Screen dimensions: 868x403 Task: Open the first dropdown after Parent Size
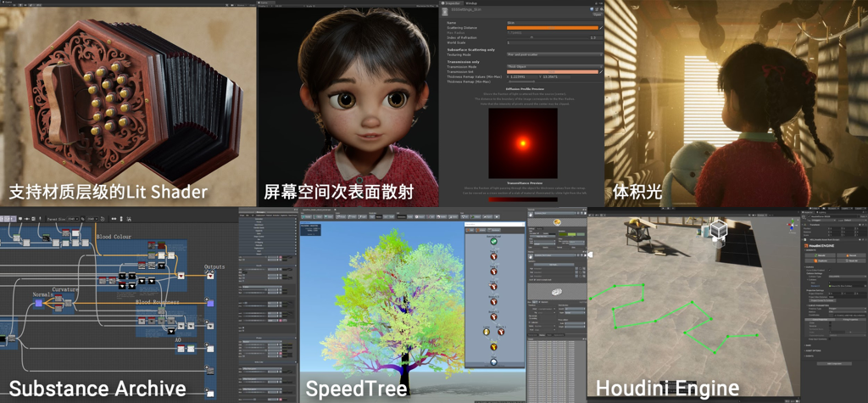tap(73, 219)
